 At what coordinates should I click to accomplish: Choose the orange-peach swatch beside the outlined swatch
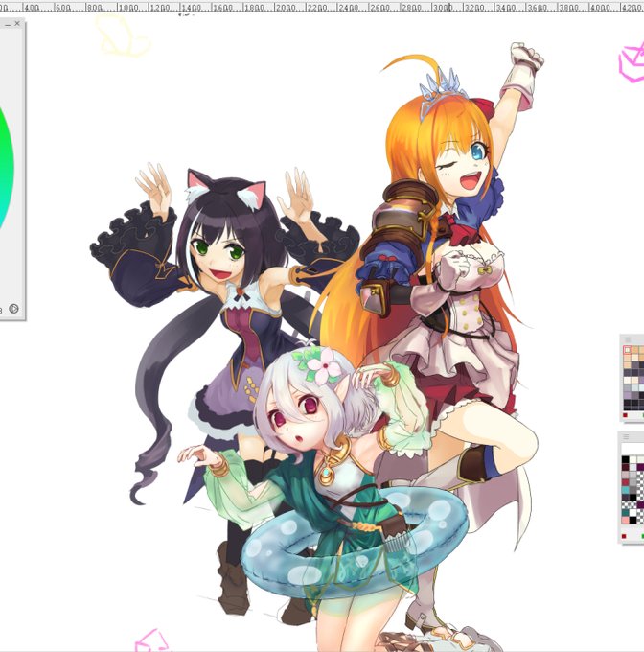(634, 350)
